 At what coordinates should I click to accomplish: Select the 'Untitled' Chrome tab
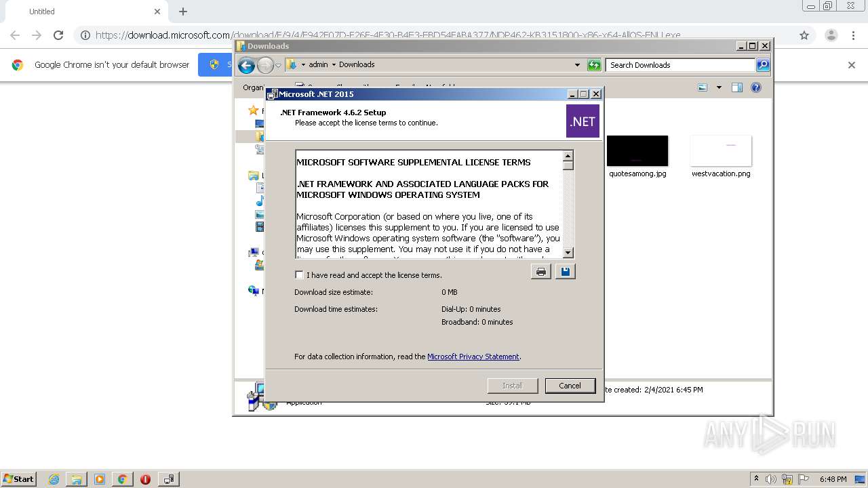[x=85, y=12]
